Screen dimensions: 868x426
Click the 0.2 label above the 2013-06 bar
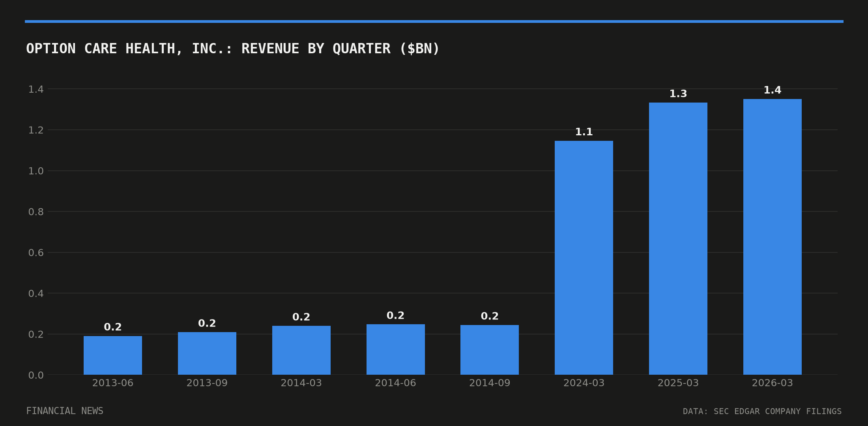coord(113,327)
